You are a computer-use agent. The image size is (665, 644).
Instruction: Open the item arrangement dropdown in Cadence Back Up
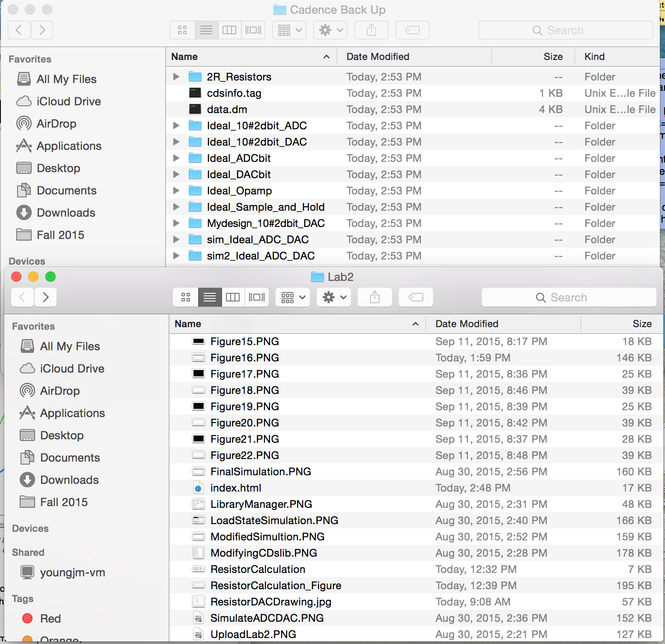click(x=289, y=30)
